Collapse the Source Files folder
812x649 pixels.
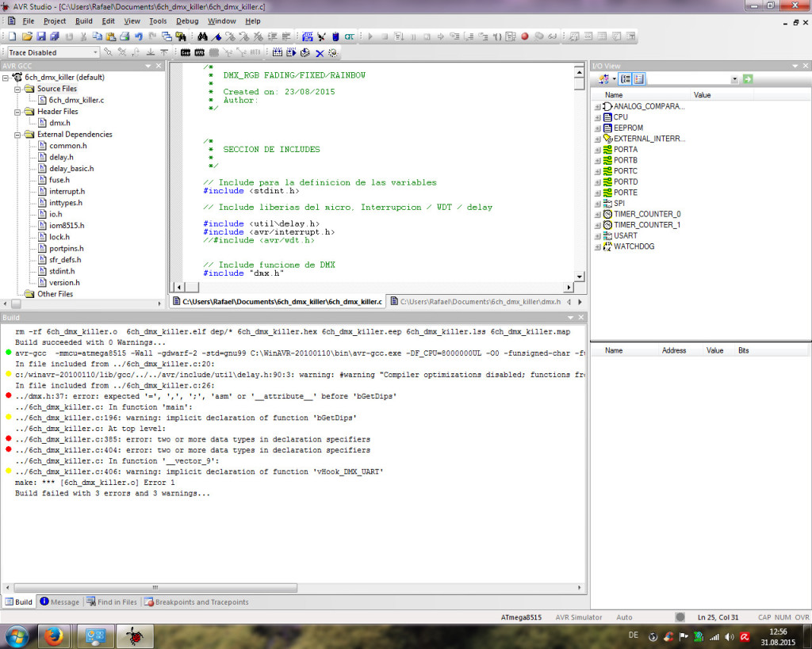pos(17,89)
